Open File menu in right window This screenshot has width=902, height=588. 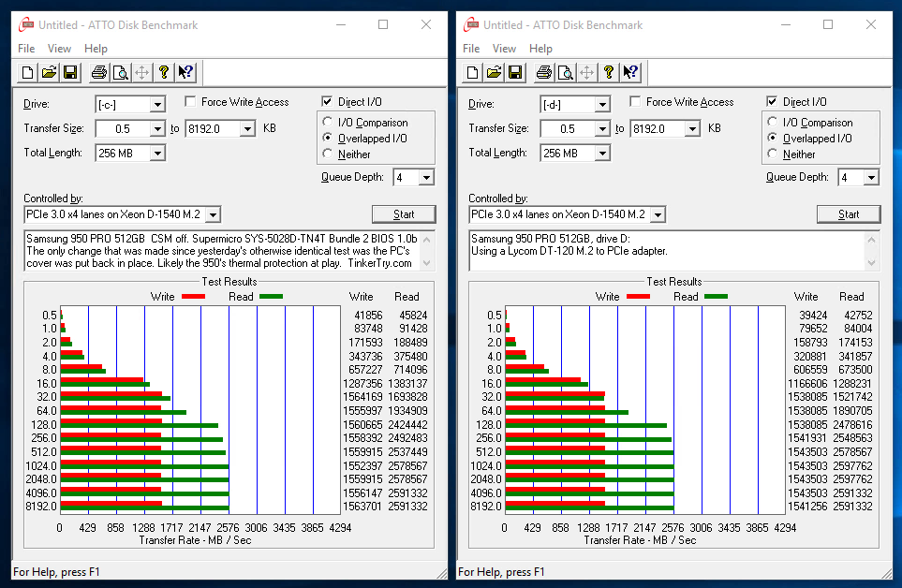pyautogui.click(x=471, y=49)
